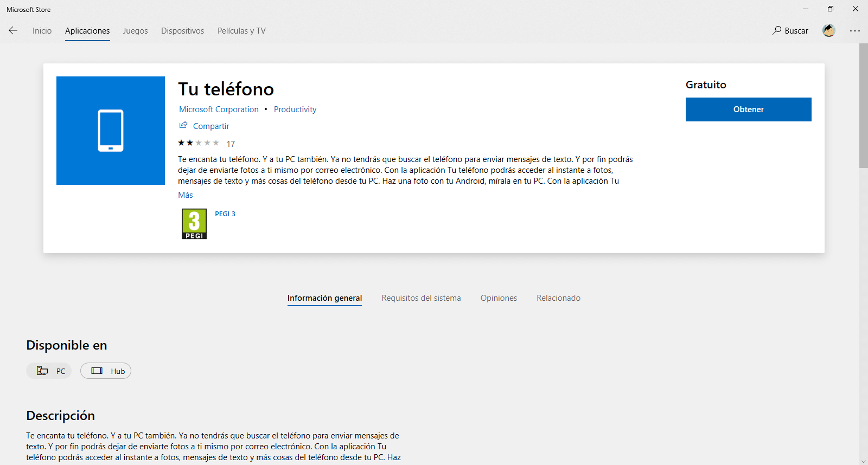Open the user account avatar
The width and height of the screenshot is (868, 465).
coord(828,31)
